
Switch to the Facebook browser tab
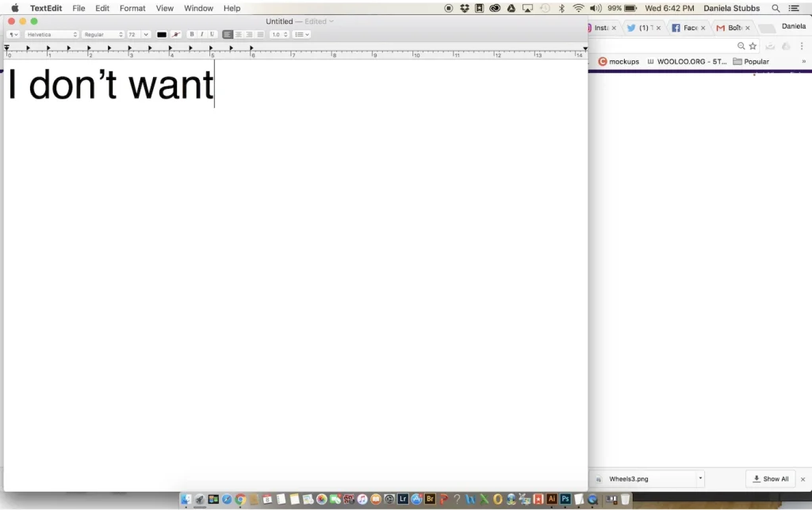tap(685, 28)
